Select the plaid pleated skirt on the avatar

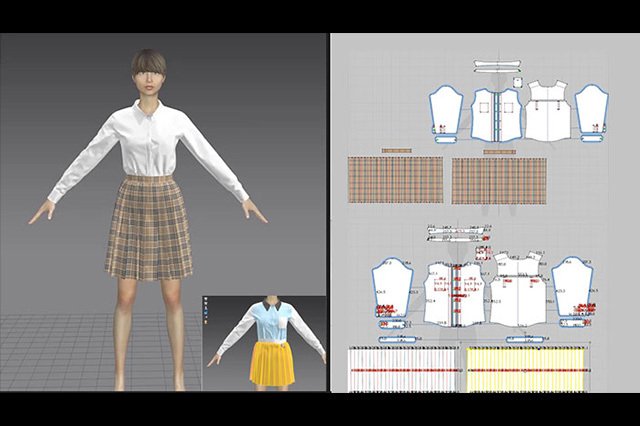[149, 228]
